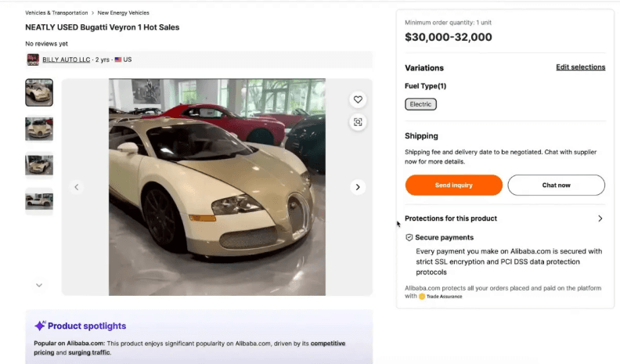Select the first Bugatti thumbnail
The image size is (620, 364).
pyautogui.click(x=39, y=92)
